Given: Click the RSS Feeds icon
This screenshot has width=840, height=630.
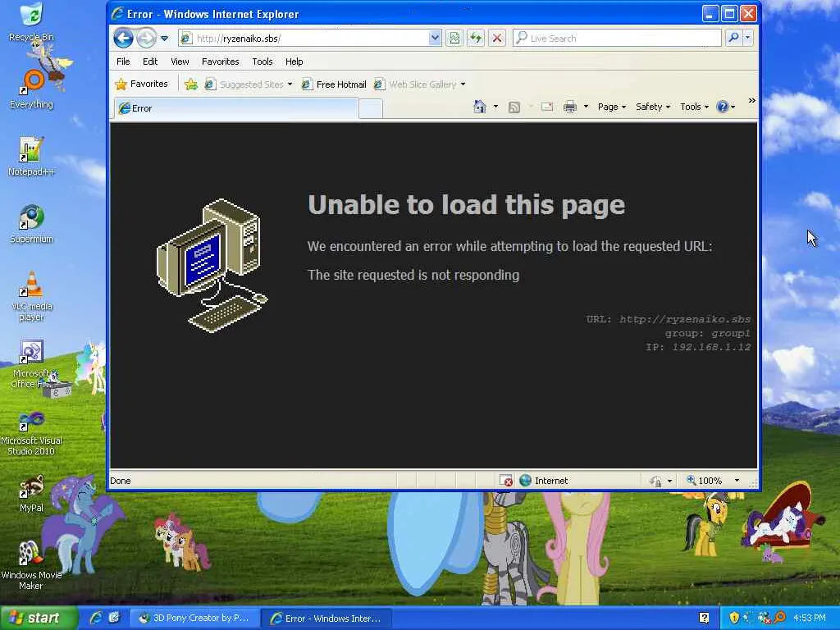Looking at the screenshot, I should tap(514, 107).
